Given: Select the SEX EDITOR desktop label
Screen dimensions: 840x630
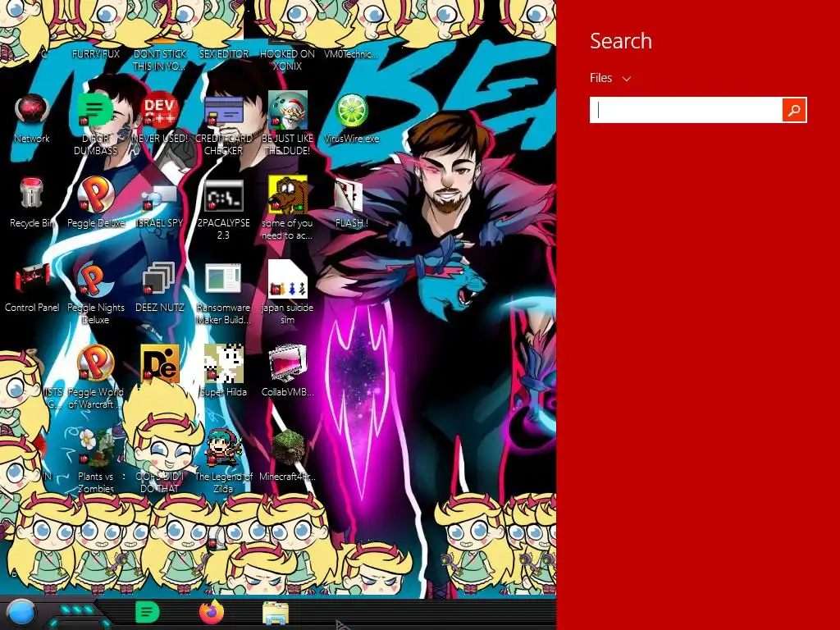Looking at the screenshot, I should [224, 54].
